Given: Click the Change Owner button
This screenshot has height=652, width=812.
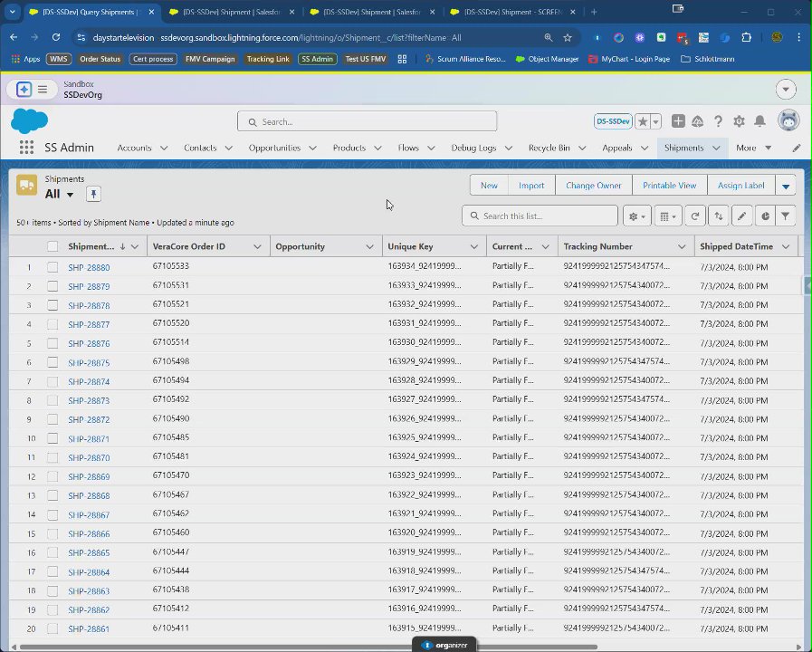Looking at the screenshot, I should point(594,186).
